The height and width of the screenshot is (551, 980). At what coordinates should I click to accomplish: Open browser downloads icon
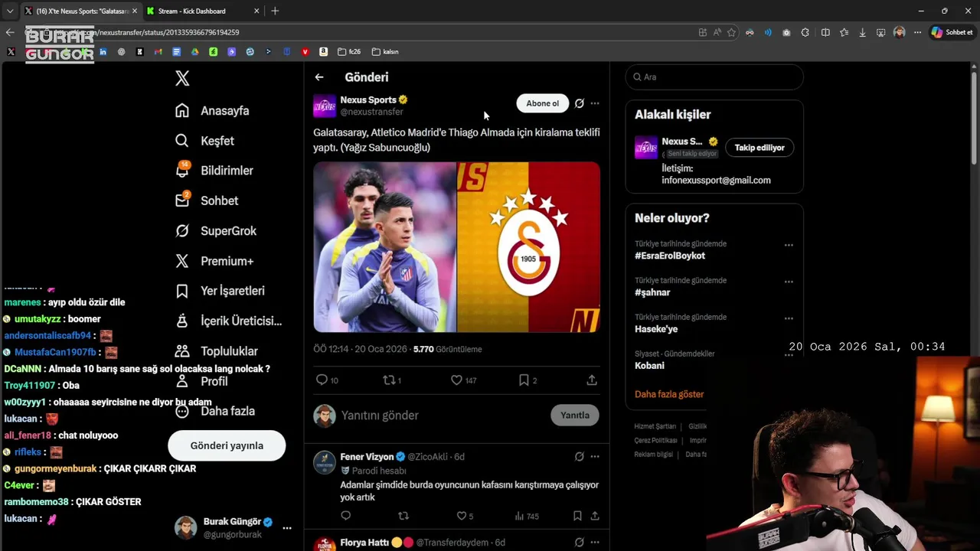click(862, 32)
